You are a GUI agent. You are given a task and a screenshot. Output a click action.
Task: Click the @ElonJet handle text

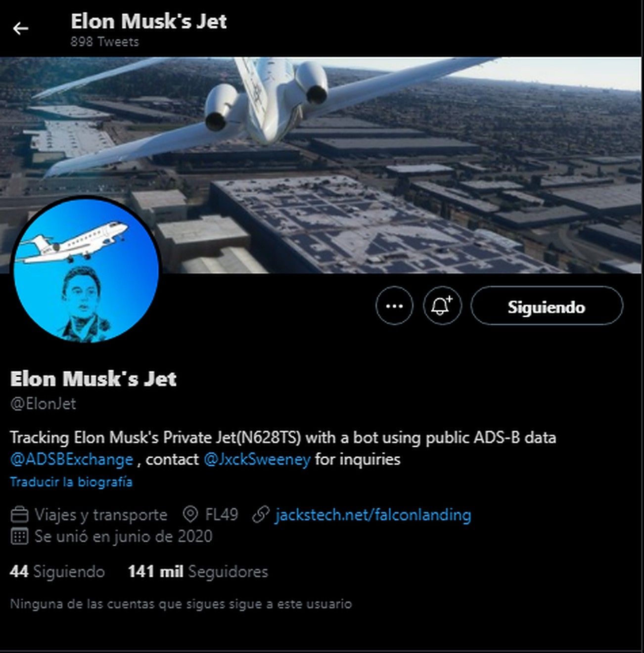point(43,404)
